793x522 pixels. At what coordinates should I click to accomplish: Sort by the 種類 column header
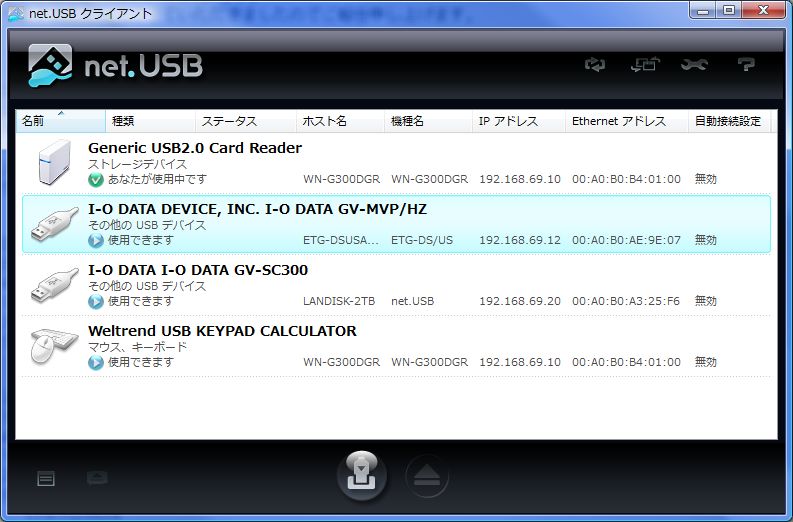tap(150, 121)
